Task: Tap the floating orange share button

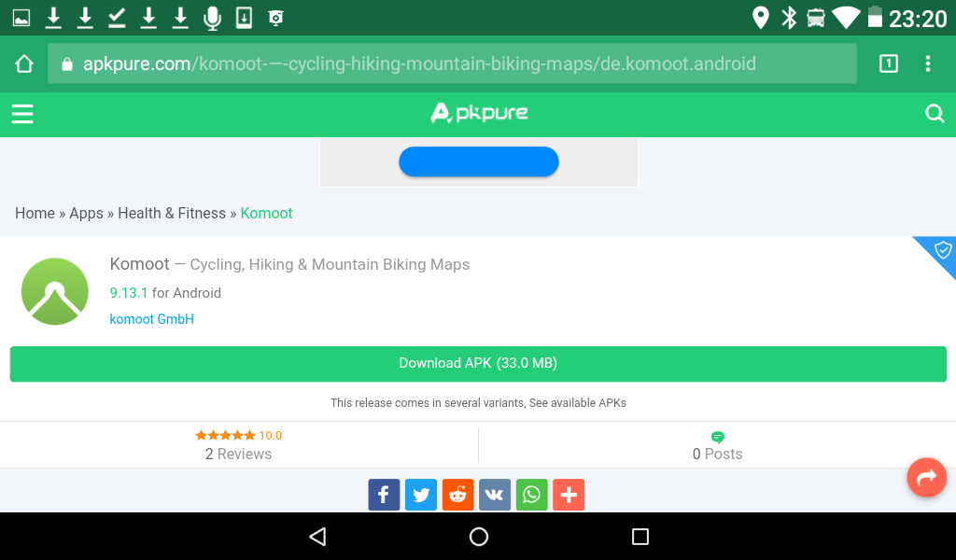Action: (926, 477)
